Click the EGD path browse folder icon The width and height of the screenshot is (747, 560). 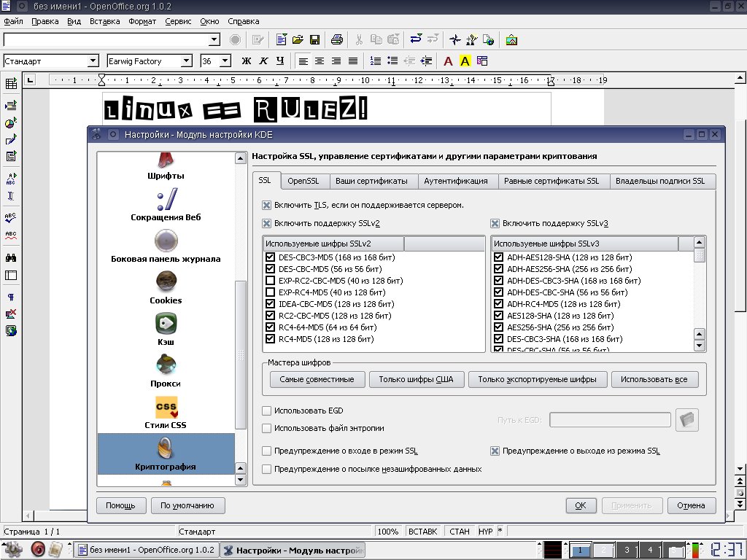687,419
